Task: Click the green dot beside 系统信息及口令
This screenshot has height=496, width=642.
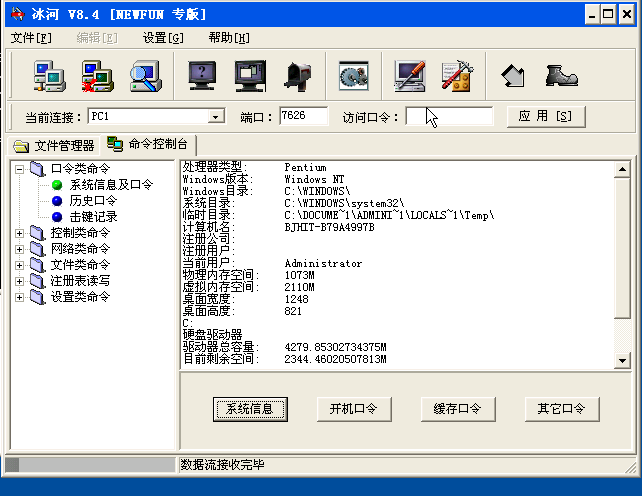Action: coord(57,185)
